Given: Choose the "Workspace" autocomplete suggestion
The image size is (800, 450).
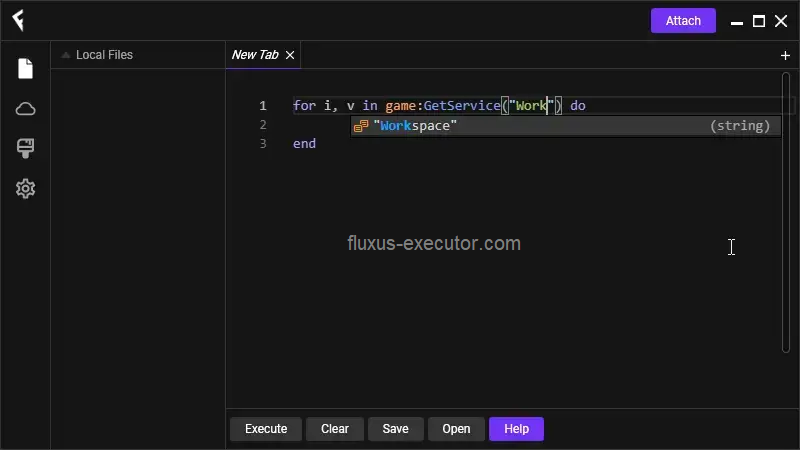Looking at the screenshot, I should (415, 126).
